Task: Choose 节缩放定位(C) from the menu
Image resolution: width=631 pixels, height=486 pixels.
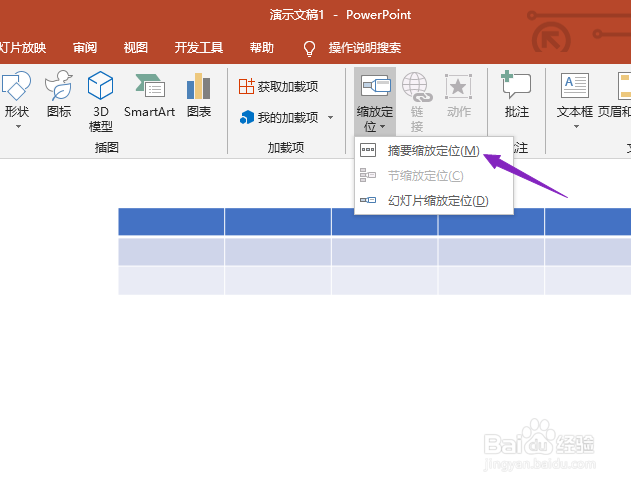Action: [434, 176]
